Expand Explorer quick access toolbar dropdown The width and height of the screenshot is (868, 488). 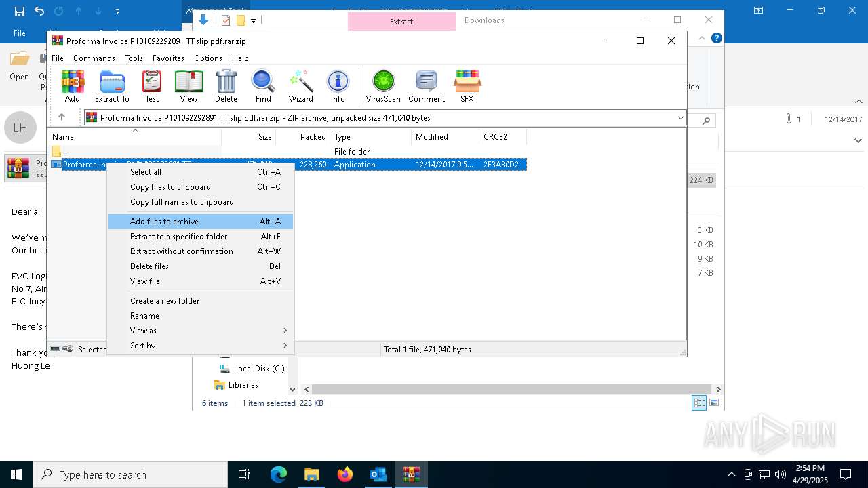[253, 21]
